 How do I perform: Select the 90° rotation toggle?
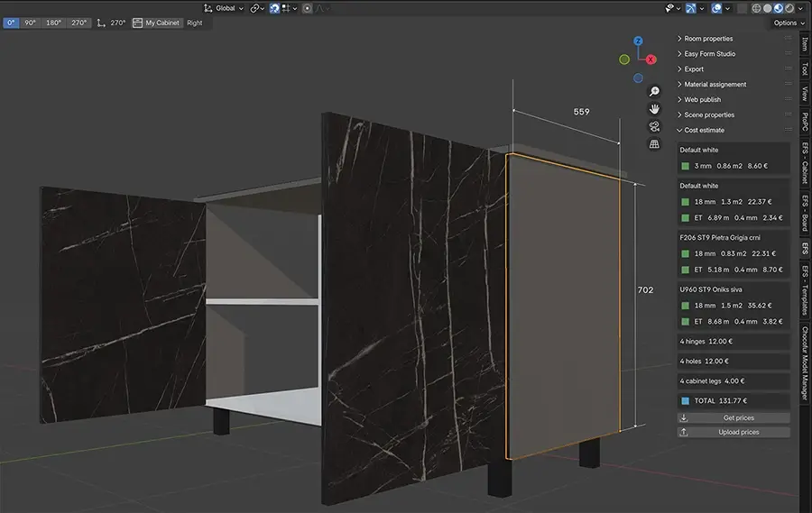click(31, 23)
